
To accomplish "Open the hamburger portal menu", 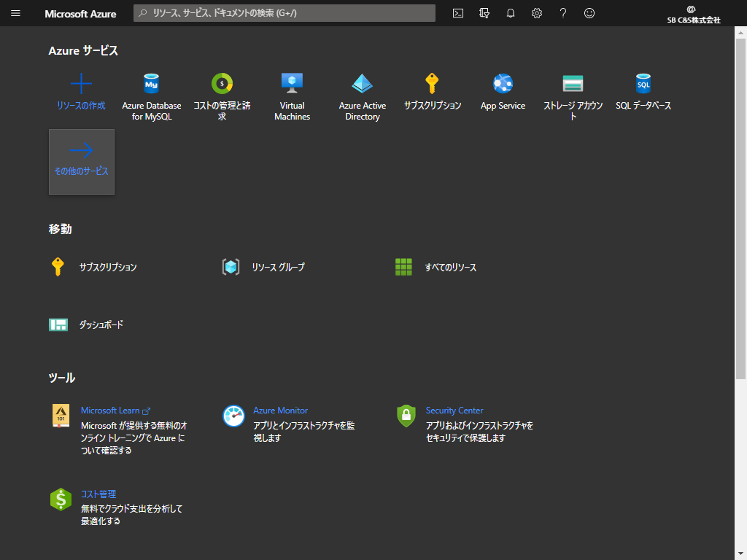I will pyautogui.click(x=15, y=13).
